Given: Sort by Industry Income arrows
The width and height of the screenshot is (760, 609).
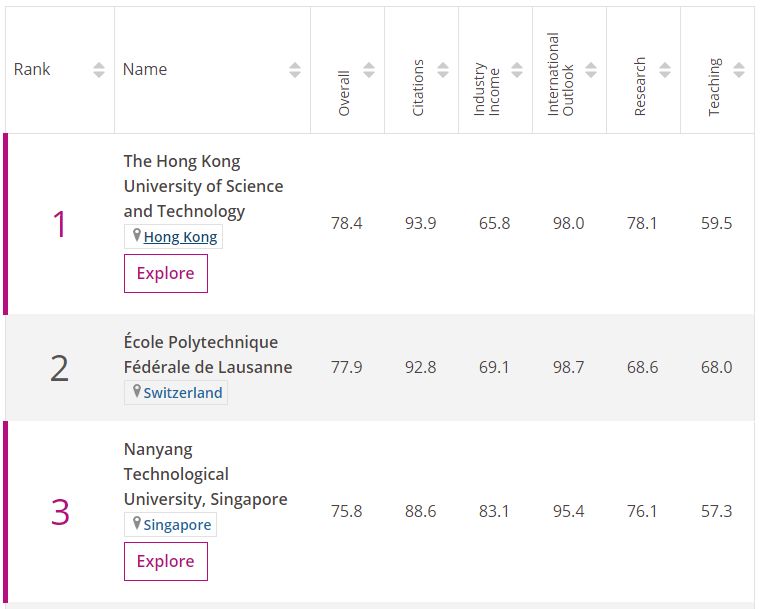Looking at the screenshot, I should [x=517, y=70].
